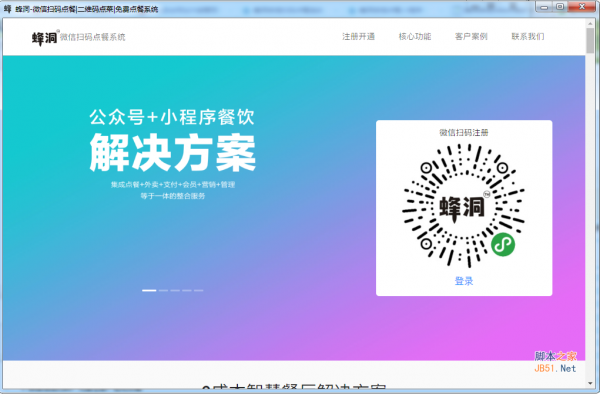Select the second carousel indicator dash
Viewport: 600px width, 394px height.
click(163, 290)
